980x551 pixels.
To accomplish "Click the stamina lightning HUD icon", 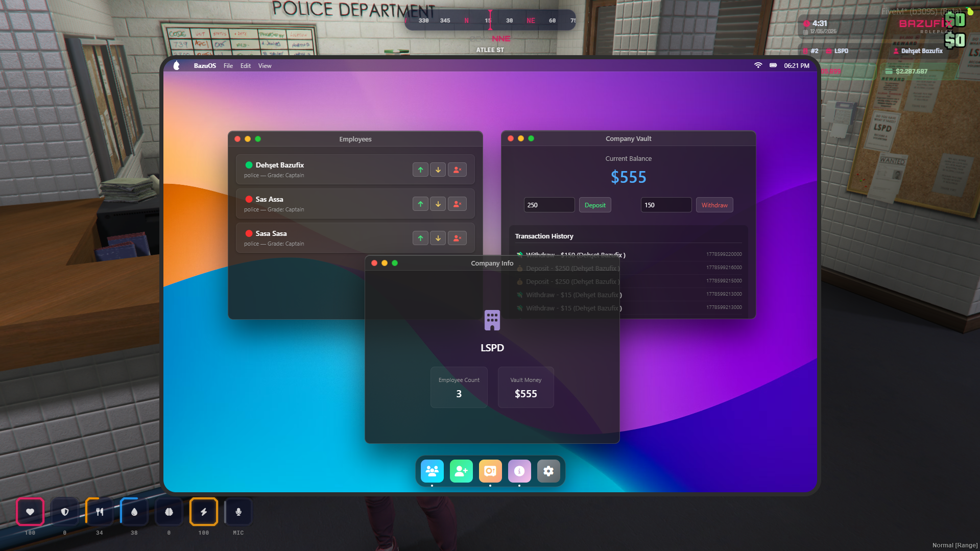I will [x=204, y=512].
